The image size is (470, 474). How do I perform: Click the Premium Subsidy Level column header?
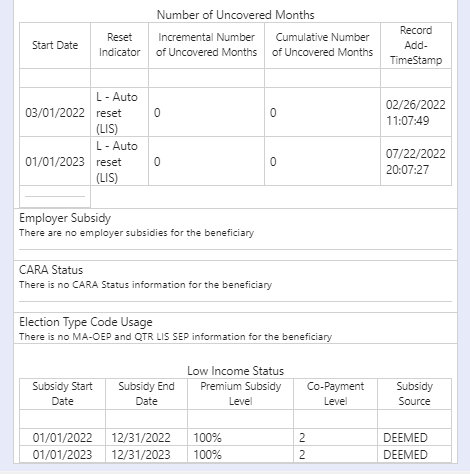coord(240,394)
